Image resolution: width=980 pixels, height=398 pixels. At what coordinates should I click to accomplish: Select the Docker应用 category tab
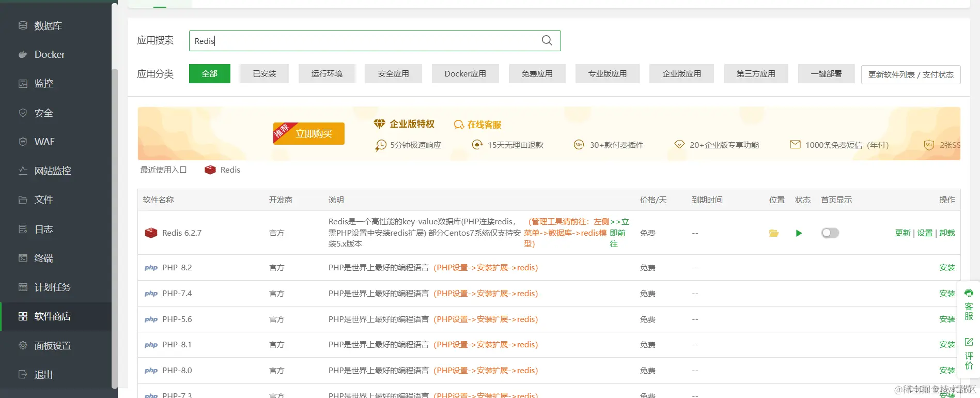pos(465,74)
